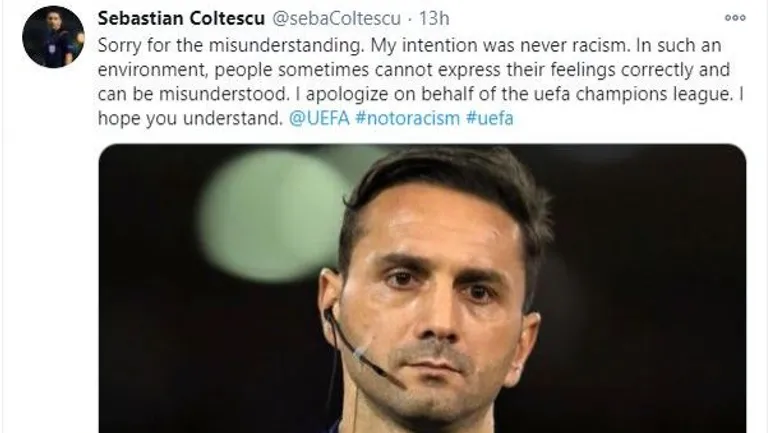Follow the #uefa hashtag link

(491, 118)
